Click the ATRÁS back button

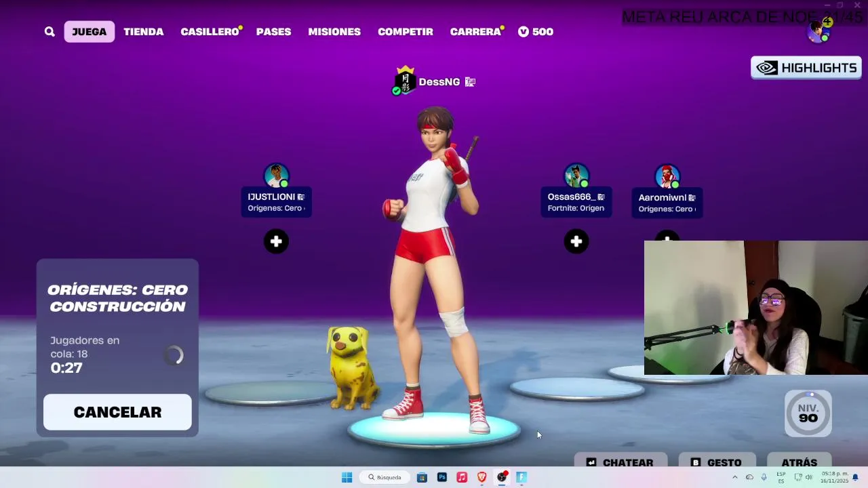pyautogui.click(x=799, y=462)
